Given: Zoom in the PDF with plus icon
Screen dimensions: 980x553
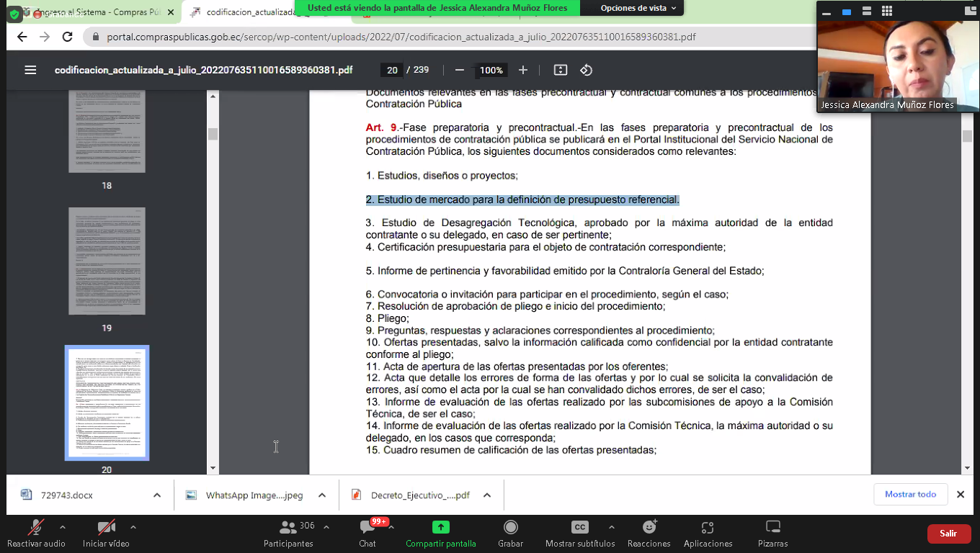Looking at the screenshot, I should [523, 70].
